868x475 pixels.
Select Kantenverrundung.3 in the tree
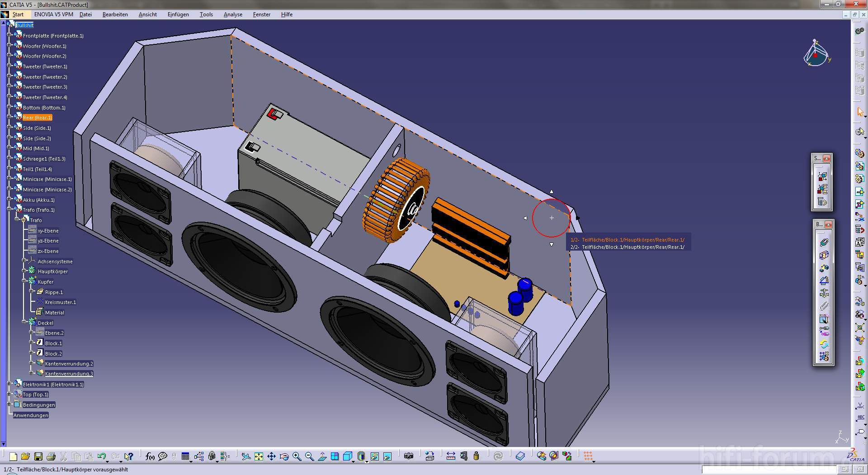pyautogui.click(x=69, y=374)
